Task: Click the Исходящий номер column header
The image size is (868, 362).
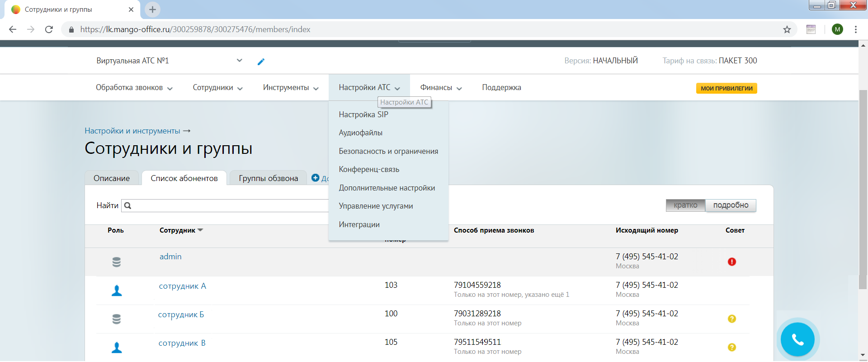Action: click(x=646, y=230)
